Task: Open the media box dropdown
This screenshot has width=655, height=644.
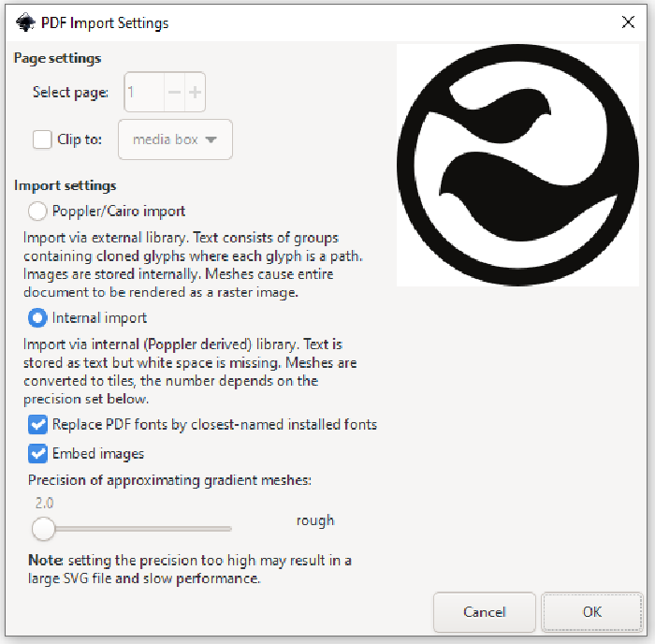Action: 176,139
